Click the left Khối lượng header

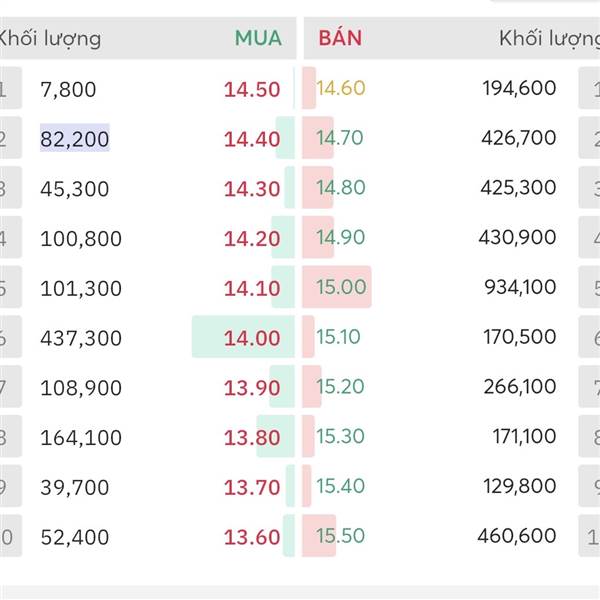(x=50, y=39)
